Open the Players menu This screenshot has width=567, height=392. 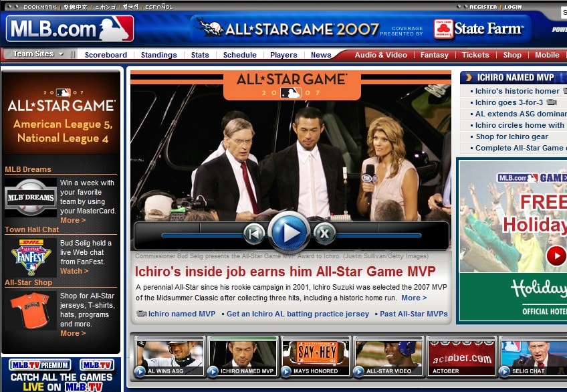283,55
